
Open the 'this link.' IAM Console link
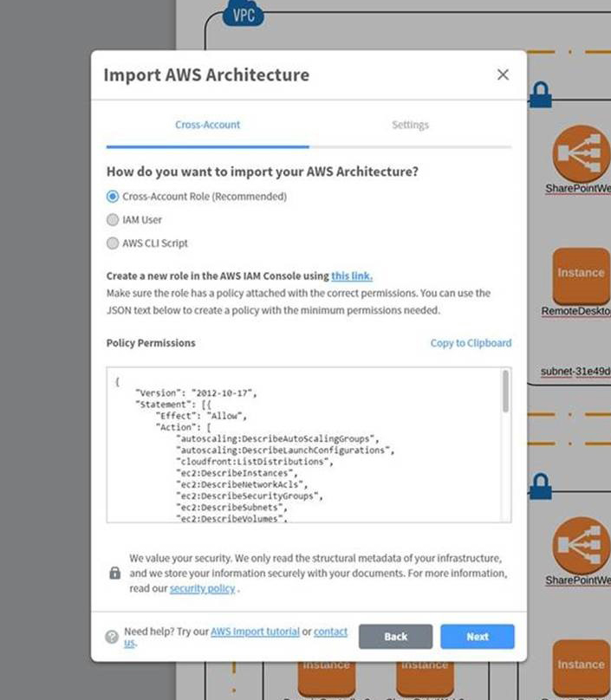(352, 275)
